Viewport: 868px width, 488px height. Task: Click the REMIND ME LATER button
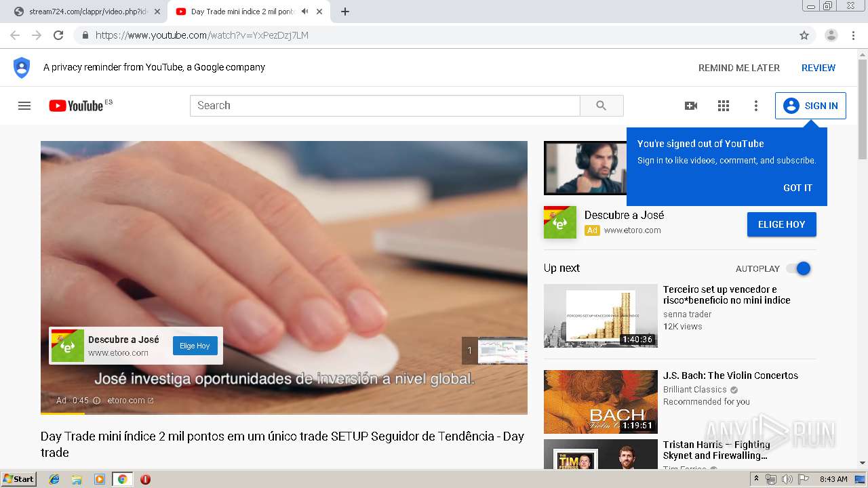(x=739, y=68)
